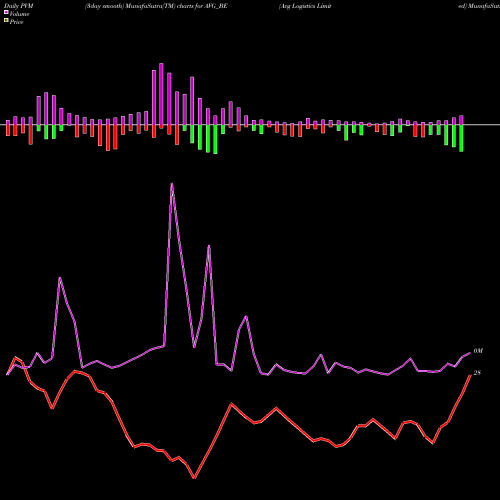Select the 'Price' legend label
500x500 pixels.
(16, 22)
